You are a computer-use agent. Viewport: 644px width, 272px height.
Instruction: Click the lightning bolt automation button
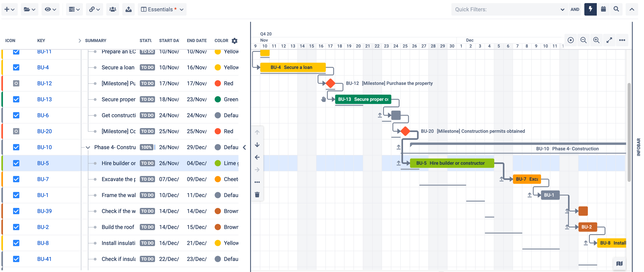point(590,9)
